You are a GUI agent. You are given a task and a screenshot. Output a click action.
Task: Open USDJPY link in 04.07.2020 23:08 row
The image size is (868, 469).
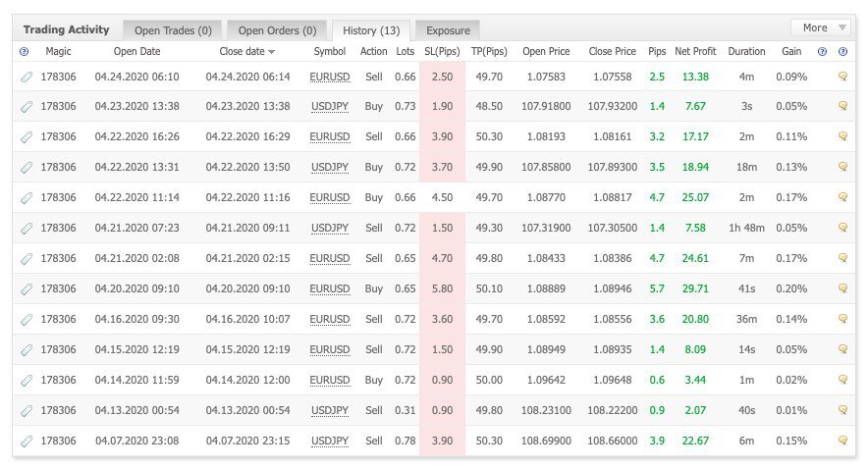[x=329, y=441]
